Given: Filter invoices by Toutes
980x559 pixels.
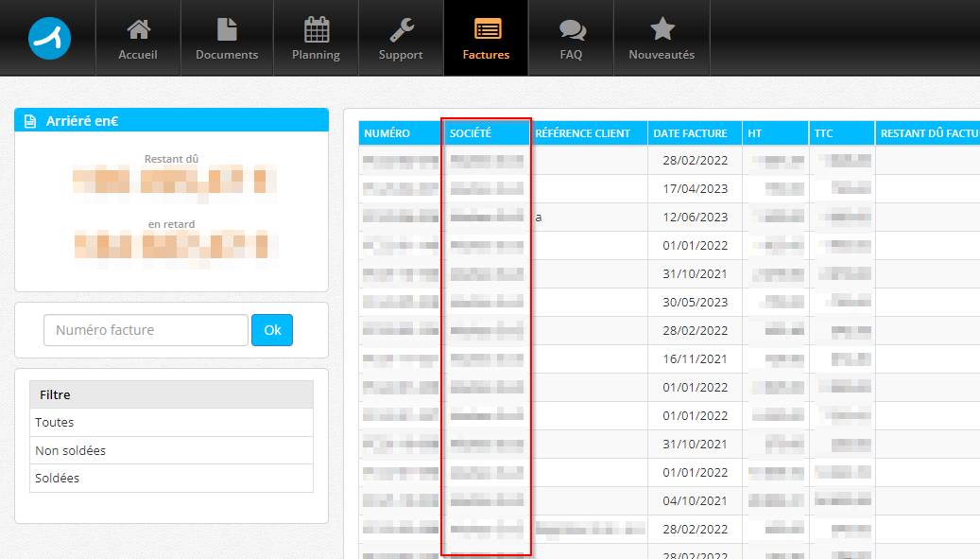Looking at the screenshot, I should pos(55,423).
